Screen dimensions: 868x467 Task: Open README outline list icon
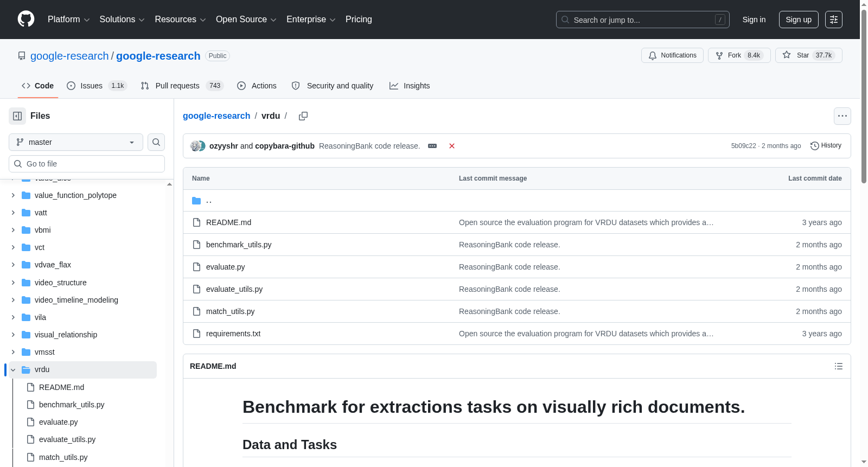pyautogui.click(x=839, y=366)
